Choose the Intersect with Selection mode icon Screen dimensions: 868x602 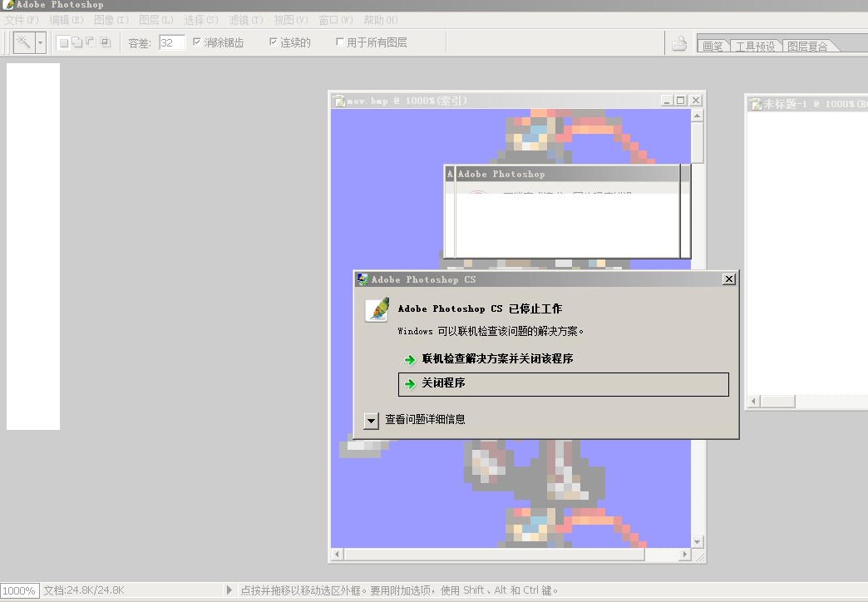click(x=106, y=42)
